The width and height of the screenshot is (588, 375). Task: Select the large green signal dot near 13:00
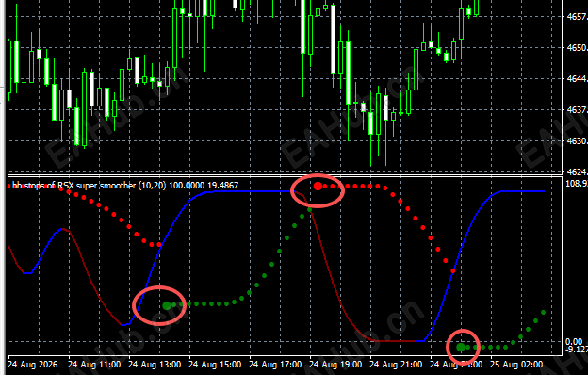pyautogui.click(x=167, y=305)
